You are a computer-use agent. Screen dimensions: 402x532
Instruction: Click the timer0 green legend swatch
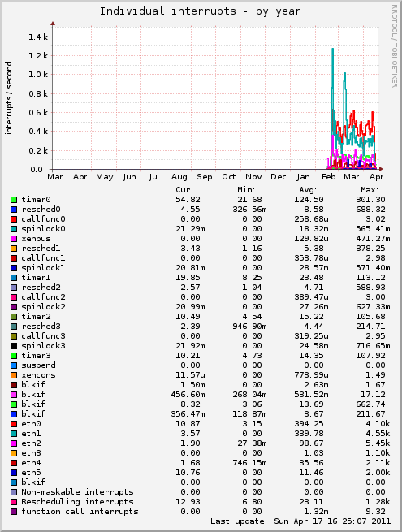(x=14, y=200)
